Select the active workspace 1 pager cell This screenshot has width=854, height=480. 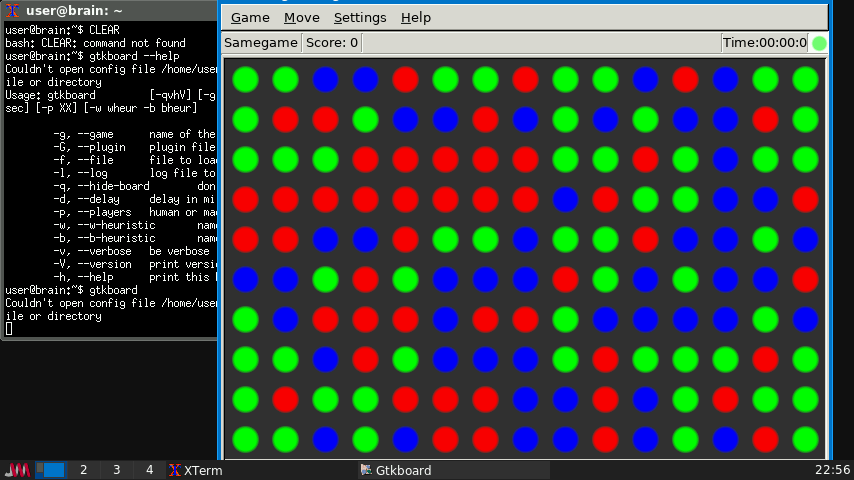pyautogui.click(x=51, y=470)
